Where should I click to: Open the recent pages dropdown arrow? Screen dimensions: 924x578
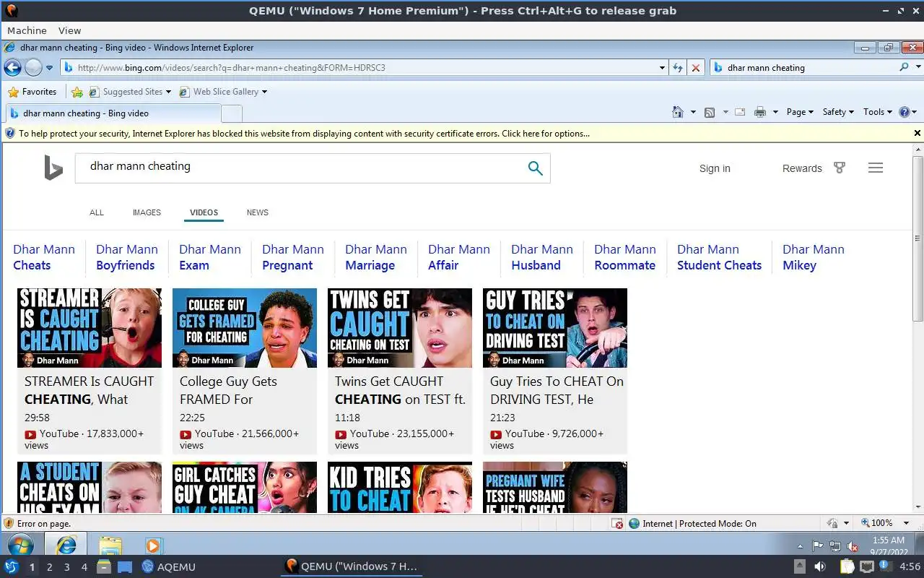pyautogui.click(x=49, y=68)
